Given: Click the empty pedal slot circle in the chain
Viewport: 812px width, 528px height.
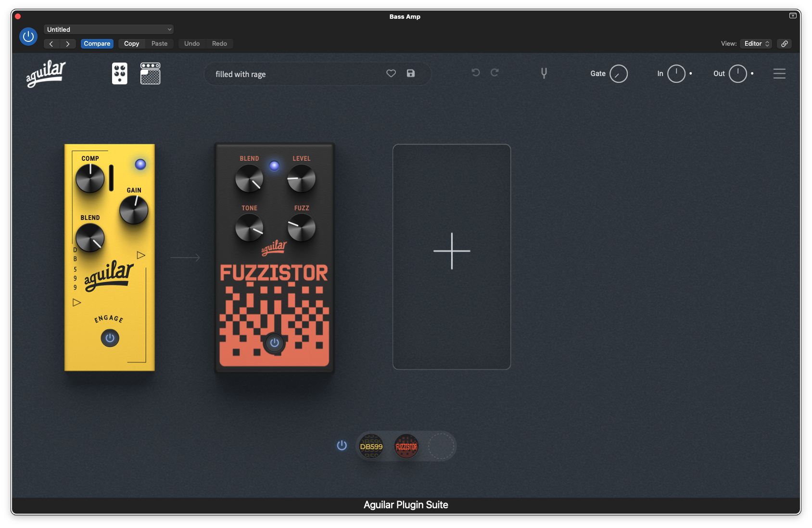Looking at the screenshot, I should point(441,447).
